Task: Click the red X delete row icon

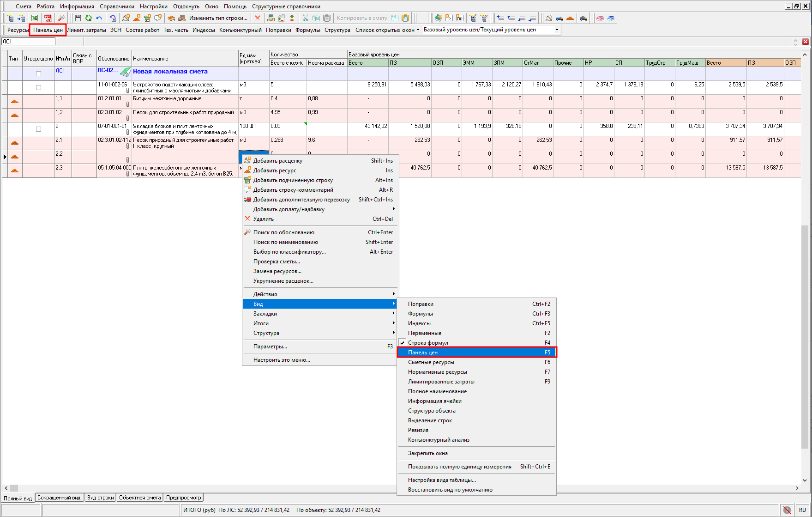Action: tap(258, 18)
